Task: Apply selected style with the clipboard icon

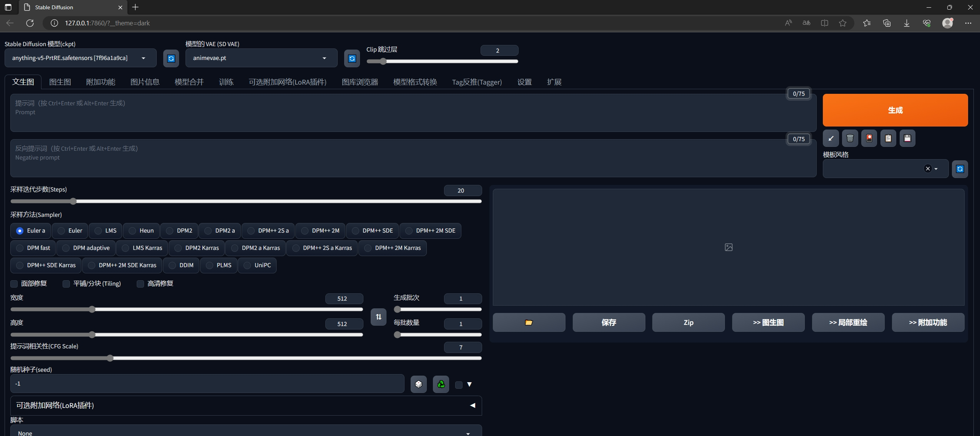Action: (x=888, y=138)
